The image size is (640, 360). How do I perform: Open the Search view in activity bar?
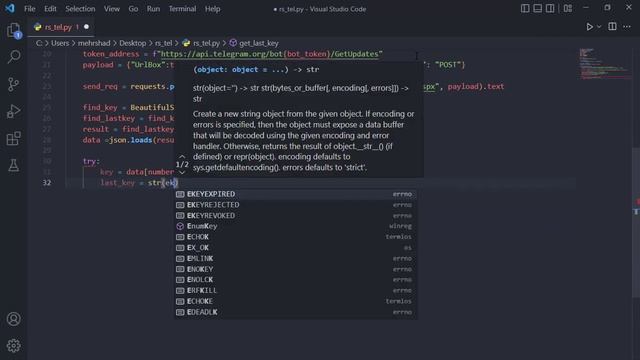pos(13,57)
